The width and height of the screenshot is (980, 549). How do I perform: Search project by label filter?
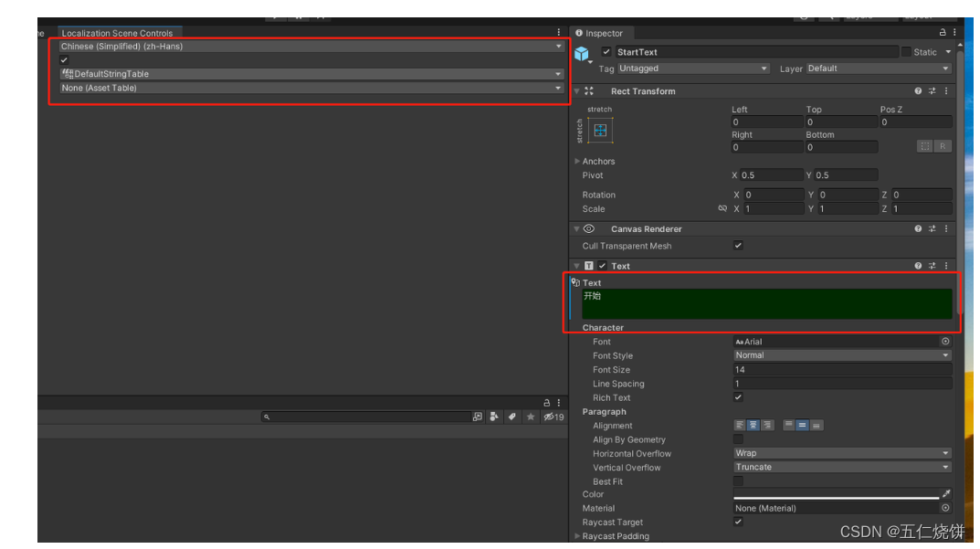[x=511, y=417]
